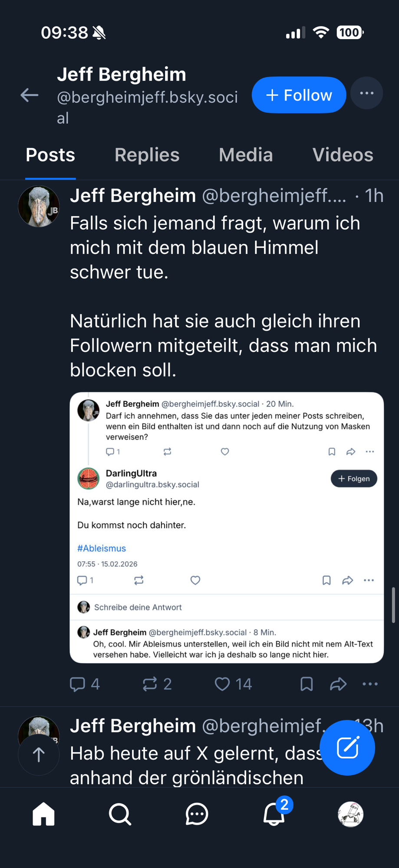Image resolution: width=399 pixels, height=868 pixels.
Task: Open Chat messages in bottom bar
Action: [197, 814]
